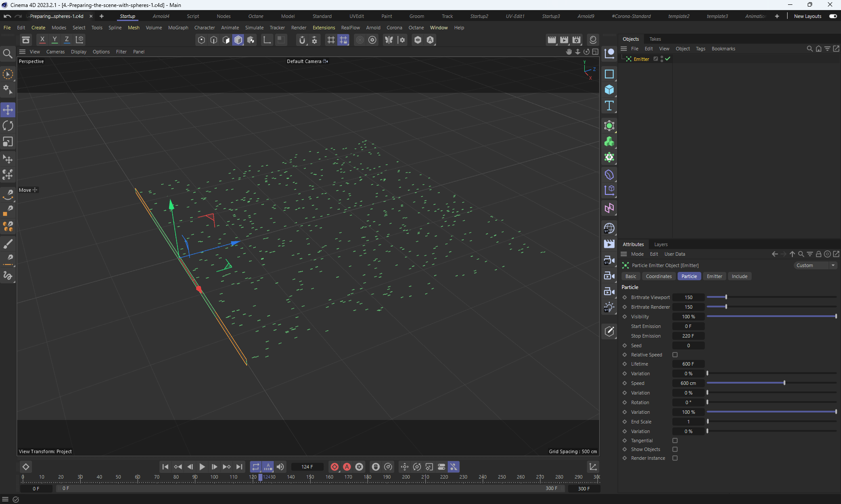This screenshot has height=504, width=841.
Task: Select the Scale tool in left toolbar
Action: pyautogui.click(x=8, y=142)
